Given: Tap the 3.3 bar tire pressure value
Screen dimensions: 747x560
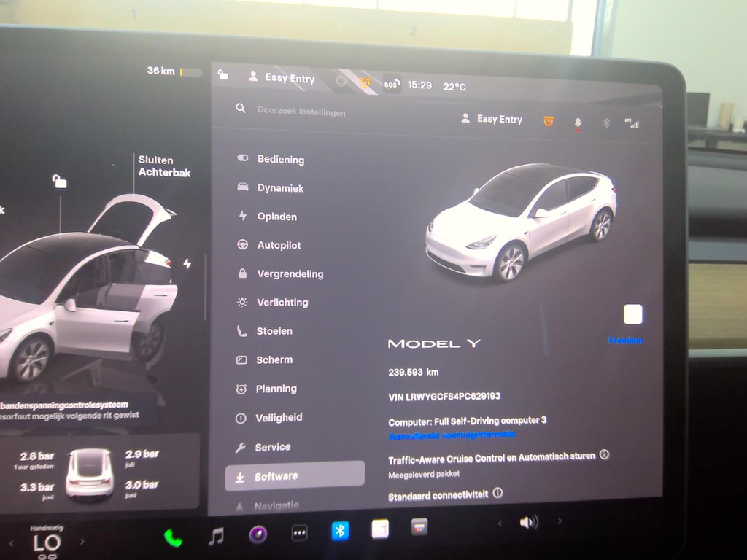Looking at the screenshot, I should [36, 487].
